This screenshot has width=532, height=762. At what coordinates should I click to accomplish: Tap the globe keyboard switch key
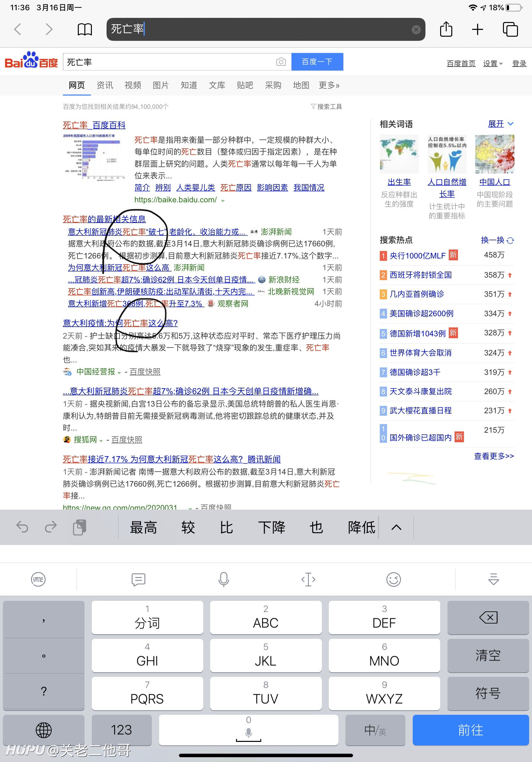tap(44, 730)
